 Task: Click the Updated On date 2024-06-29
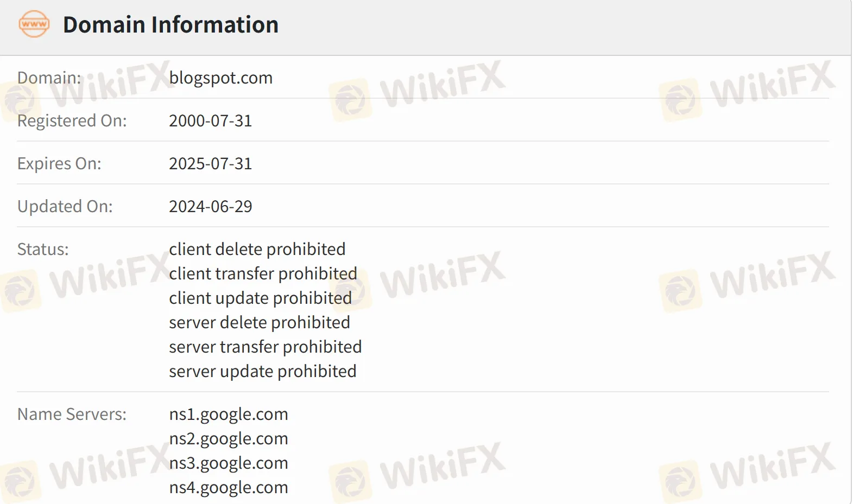(210, 206)
